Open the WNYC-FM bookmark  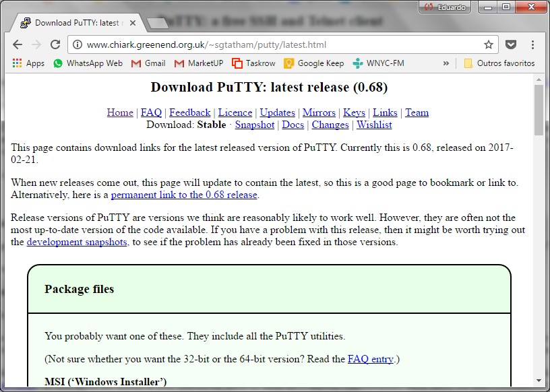coord(379,63)
